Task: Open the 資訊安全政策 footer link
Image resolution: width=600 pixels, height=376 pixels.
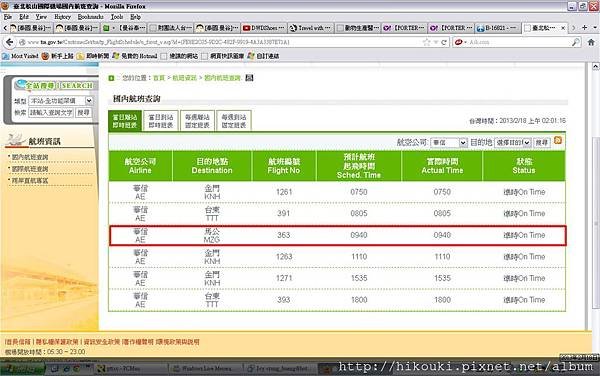Action: (101, 342)
